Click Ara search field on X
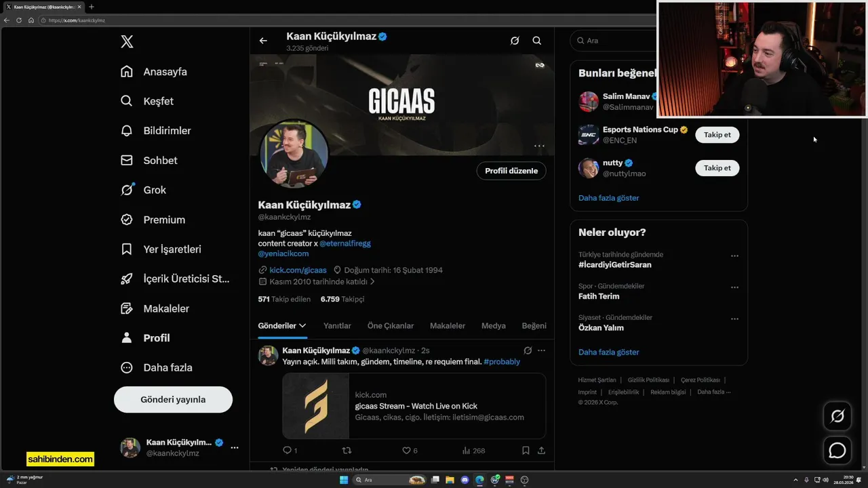 click(614, 41)
